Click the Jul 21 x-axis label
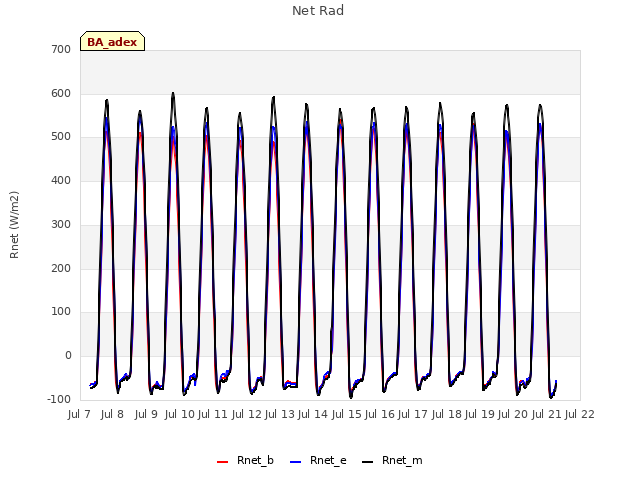640x480 pixels. pyautogui.click(x=547, y=414)
